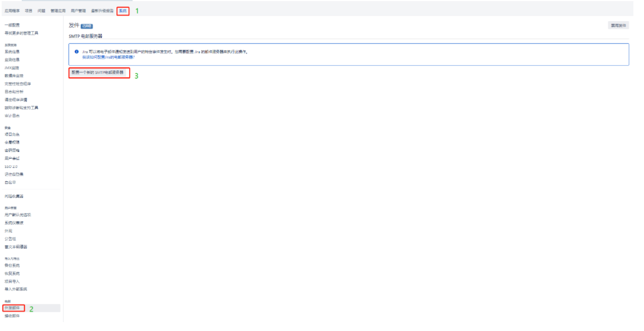This screenshot has height=331, width=644.
Task: Open the 最新升级报告 (Latest upgrade report) tab
Action: (x=103, y=11)
